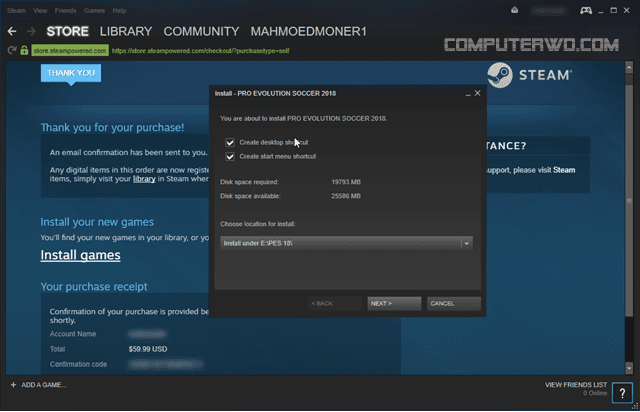
Task: Close the Install dialog with the X
Action: 477,94
